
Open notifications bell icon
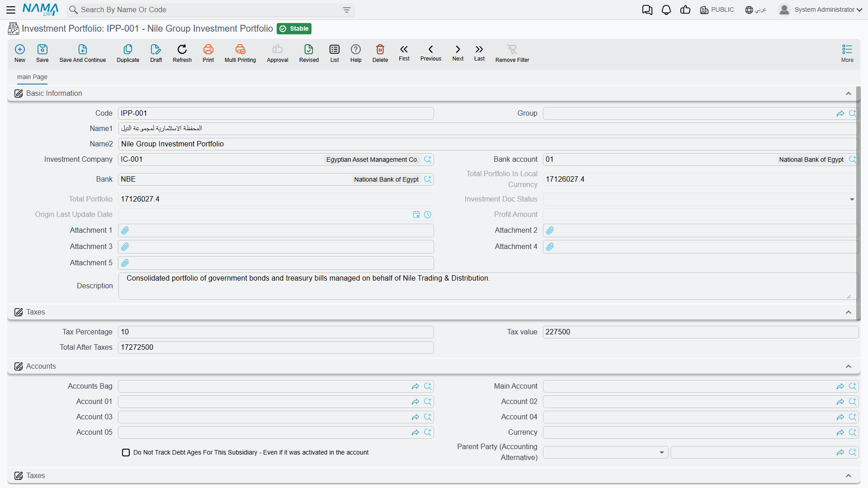coord(666,10)
